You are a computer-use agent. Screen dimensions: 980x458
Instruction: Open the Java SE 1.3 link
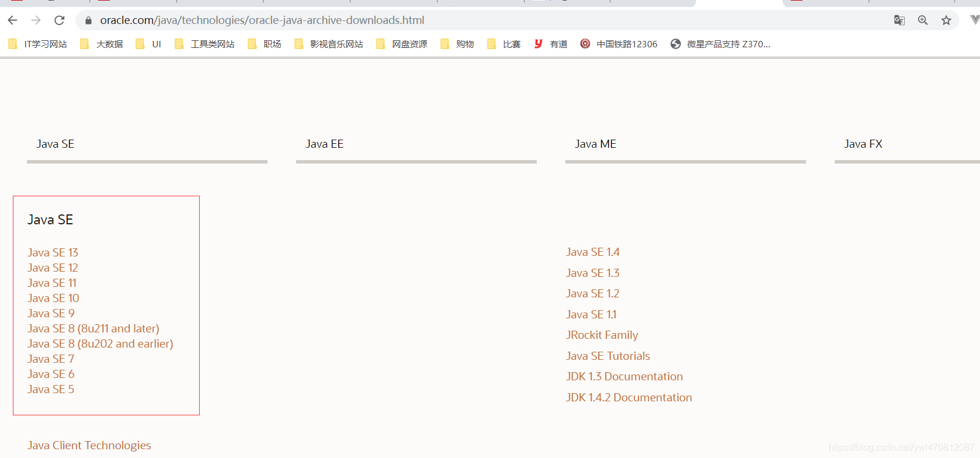(x=593, y=273)
